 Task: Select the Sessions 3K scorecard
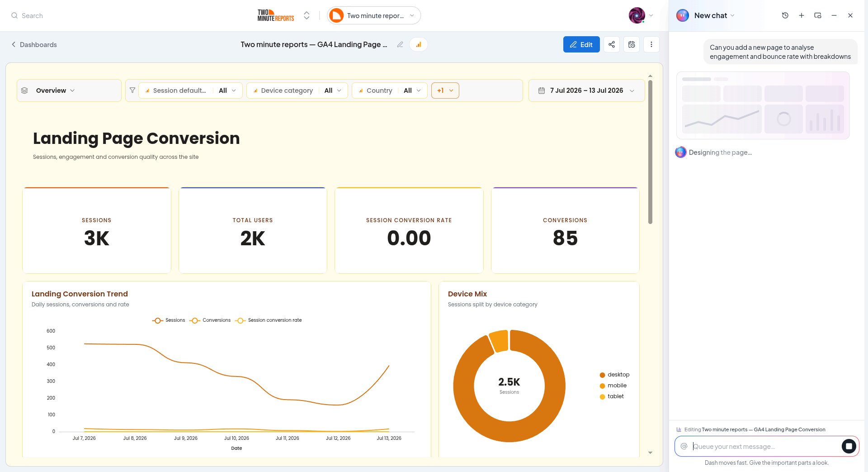coord(97,230)
